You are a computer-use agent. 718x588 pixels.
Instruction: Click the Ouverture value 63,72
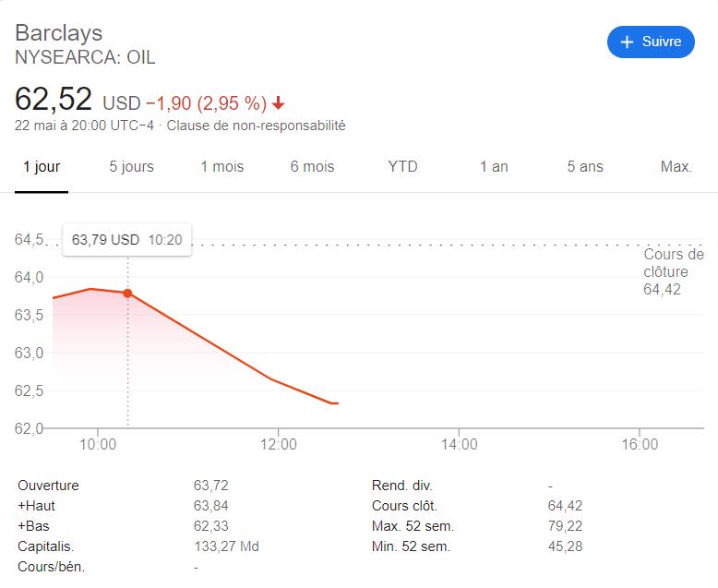click(x=210, y=486)
